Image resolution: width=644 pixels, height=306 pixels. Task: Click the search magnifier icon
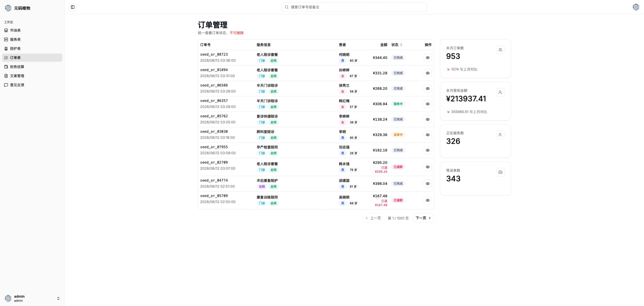coord(286,7)
